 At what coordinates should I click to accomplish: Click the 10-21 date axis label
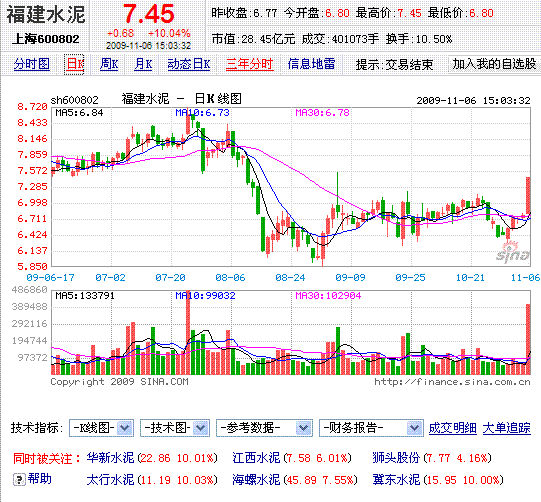[470, 277]
